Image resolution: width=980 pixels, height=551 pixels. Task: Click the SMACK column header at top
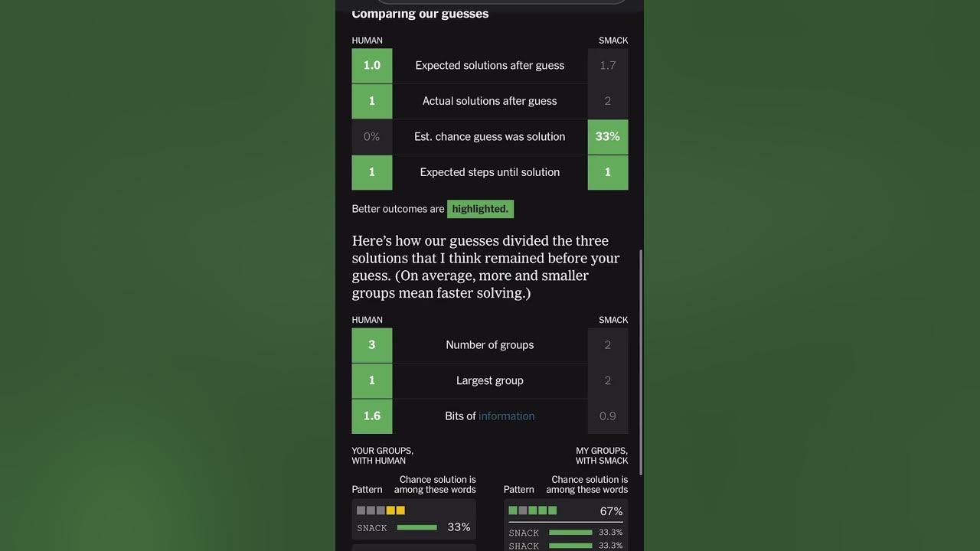click(x=613, y=41)
